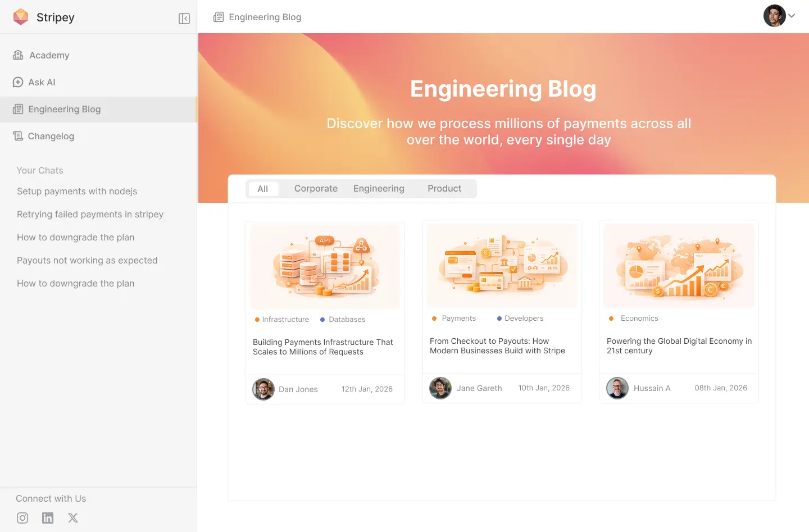The height and width of the screenshot is (532, 809).
Task: Click the Stripey logo icon
Action: [x=21, y=17]
